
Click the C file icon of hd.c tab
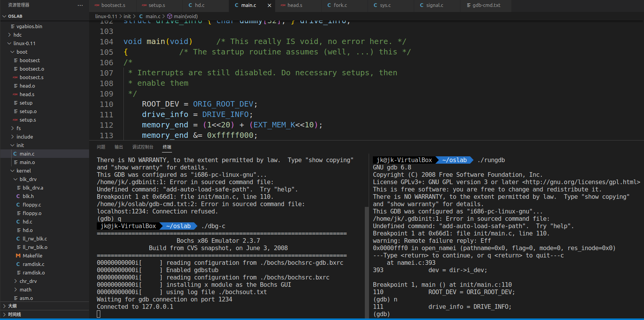pyautogui.click(x=190, y=5)
